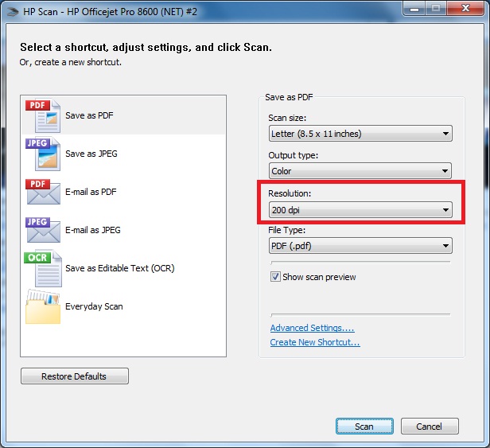Image resolution: width=490 pixels, height=448 pixels.
Task: Toggle the Show scan preview checkbox
Action: coord(275,277)
